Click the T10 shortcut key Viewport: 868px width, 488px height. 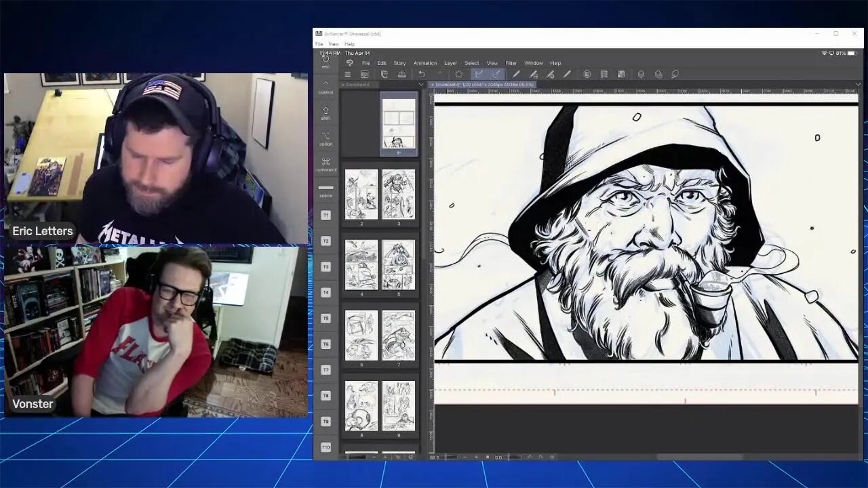click(x=325, y=447)
